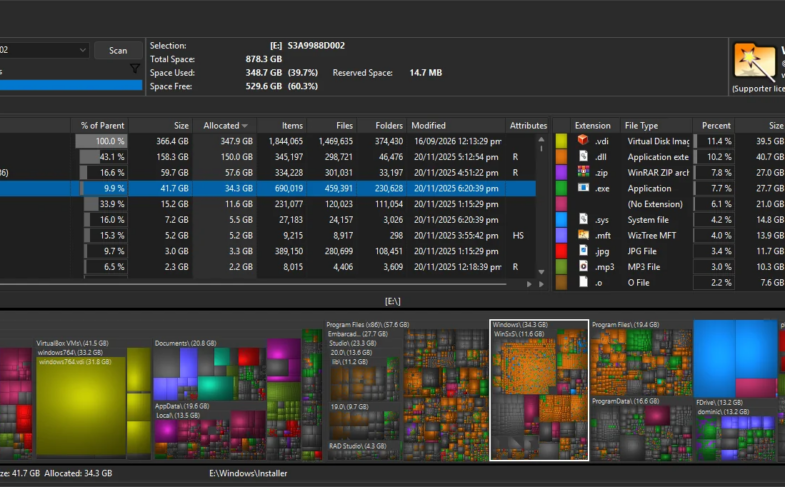Click the .jpg file icon
Screen dimensions: 785x487
click(583, 250)
